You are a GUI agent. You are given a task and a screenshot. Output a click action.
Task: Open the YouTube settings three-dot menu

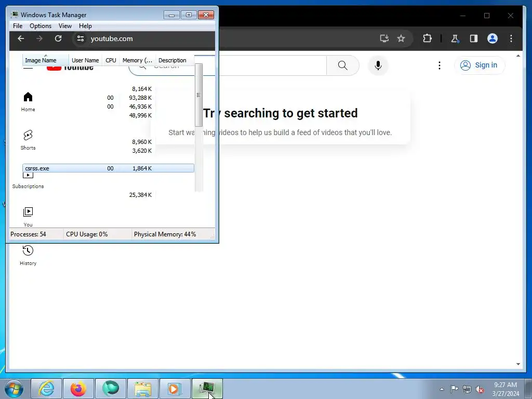(440, 65)
